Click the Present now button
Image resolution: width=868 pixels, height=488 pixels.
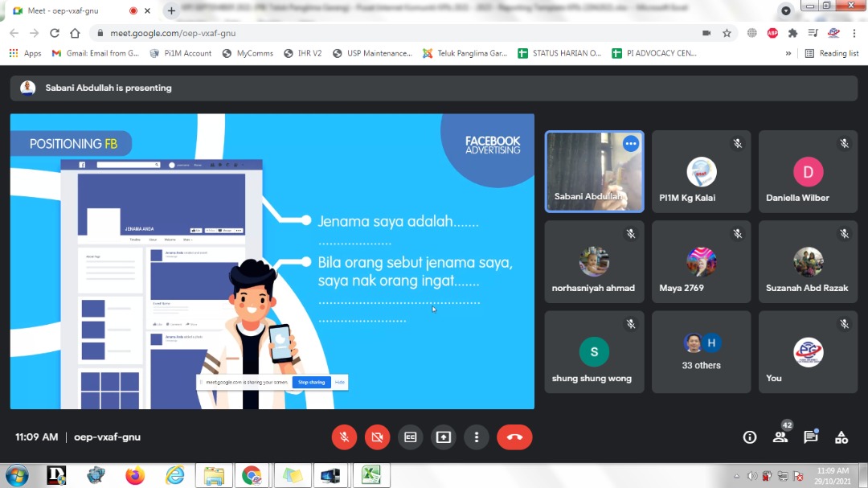coord(444,437)
